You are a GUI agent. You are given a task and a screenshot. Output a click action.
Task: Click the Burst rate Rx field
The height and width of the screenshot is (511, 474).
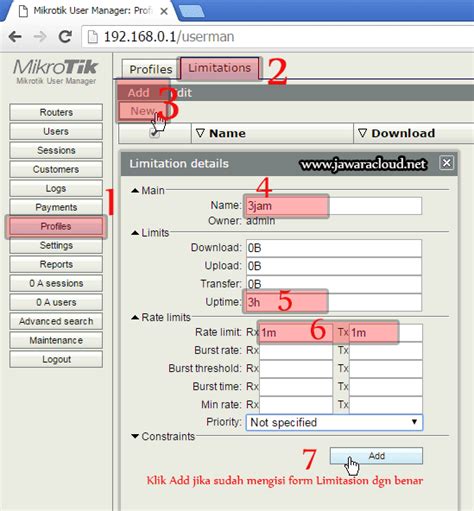tap(296, 351)
